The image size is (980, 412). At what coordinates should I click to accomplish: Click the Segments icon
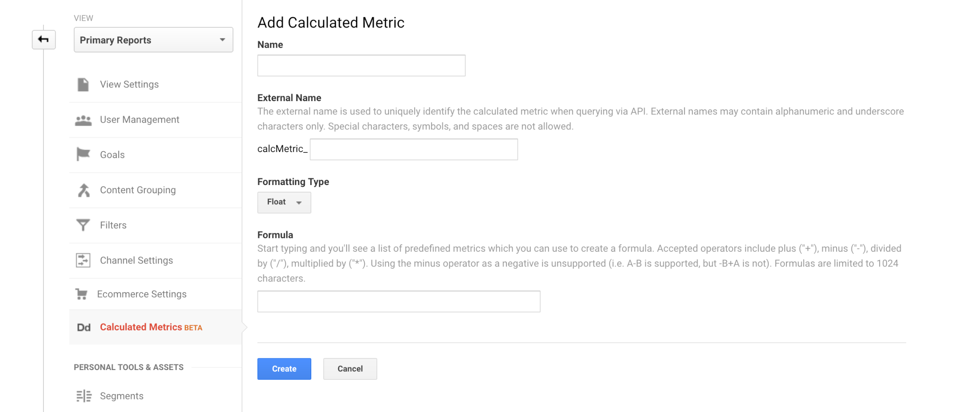pos(83,396)
